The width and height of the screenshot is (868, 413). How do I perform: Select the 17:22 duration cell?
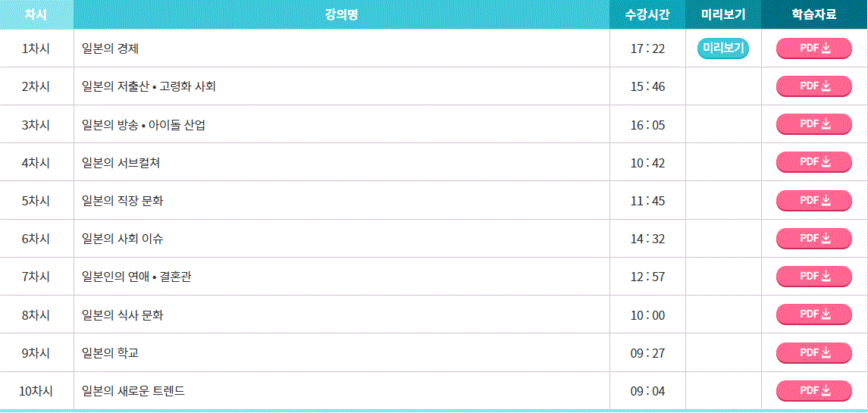click(647, 48)
